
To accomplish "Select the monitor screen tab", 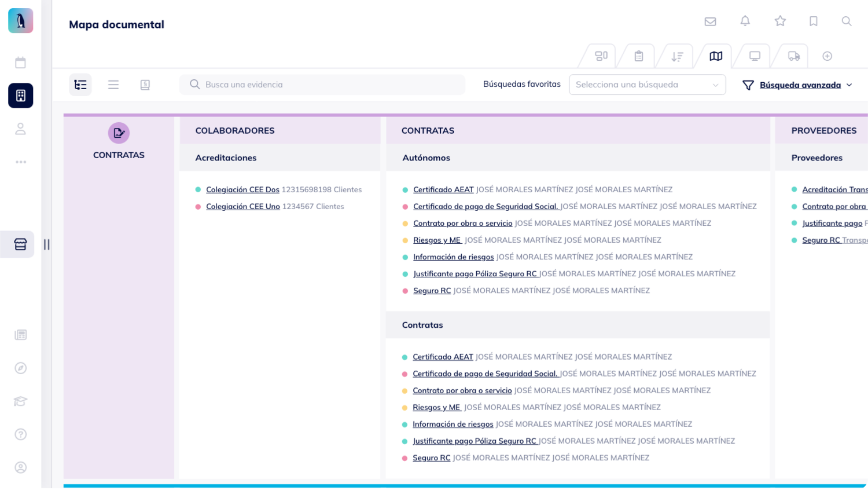I will pyautogui.click(x=755, y=56).
